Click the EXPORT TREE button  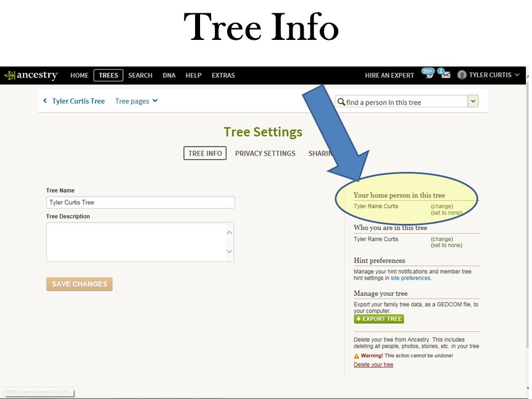[379, 319]
